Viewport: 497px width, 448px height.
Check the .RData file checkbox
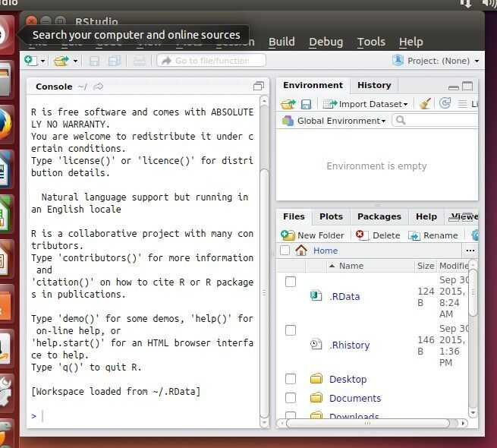(x=291, y=282)
